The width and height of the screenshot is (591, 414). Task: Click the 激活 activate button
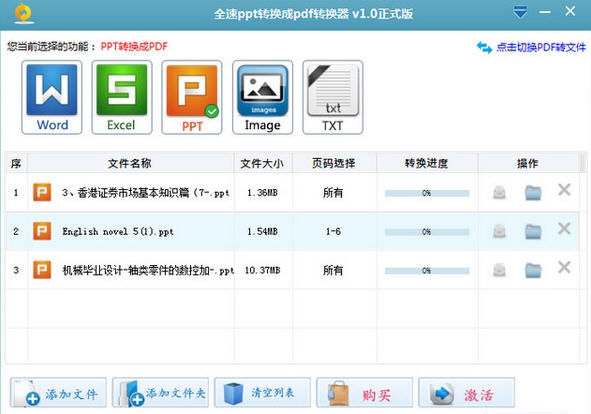[467, 393]
